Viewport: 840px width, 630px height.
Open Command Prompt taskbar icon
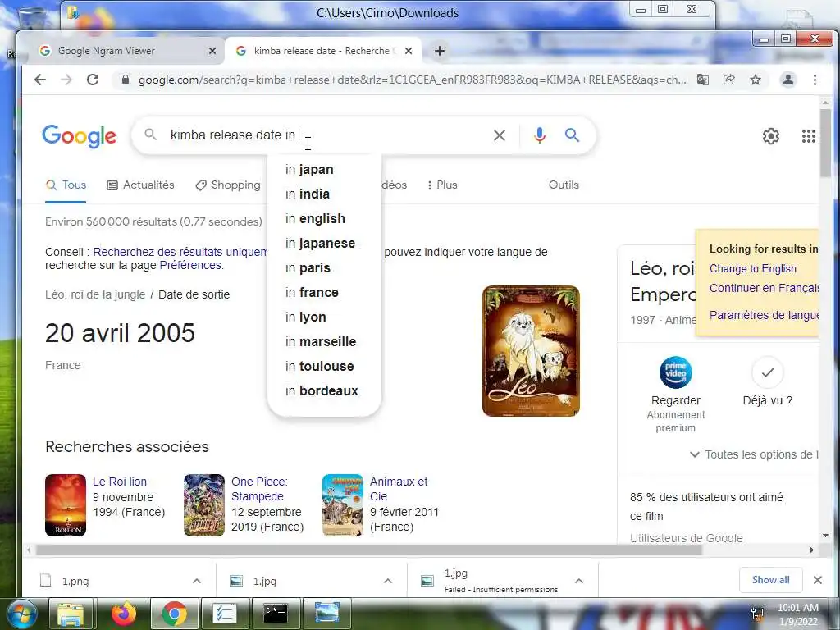click(x=276, y=614)
